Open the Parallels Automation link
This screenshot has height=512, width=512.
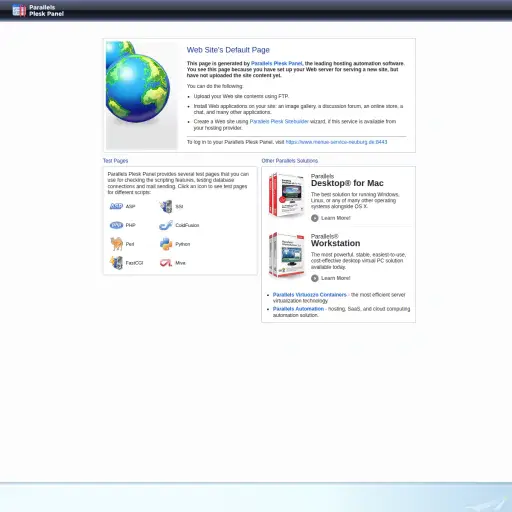(298, 309)
